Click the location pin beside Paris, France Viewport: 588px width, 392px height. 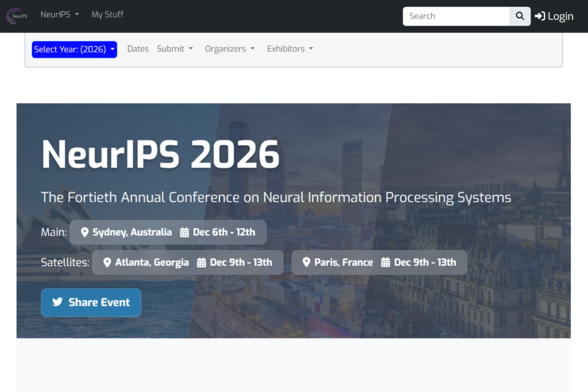click(307, 262)
